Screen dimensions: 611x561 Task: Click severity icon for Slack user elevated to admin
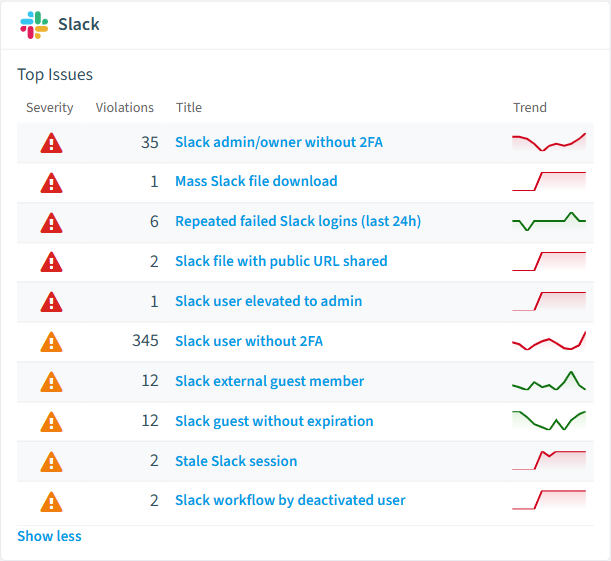point(51,302)
